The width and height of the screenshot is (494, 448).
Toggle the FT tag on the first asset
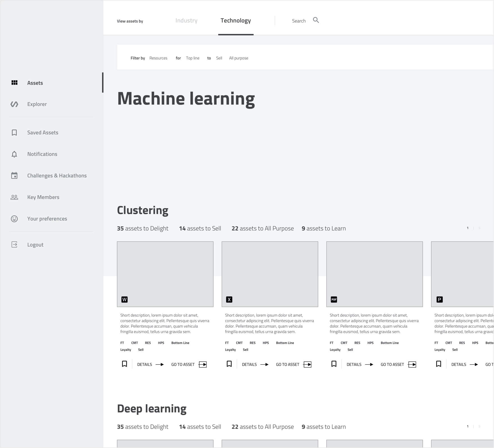coord(122,343)
